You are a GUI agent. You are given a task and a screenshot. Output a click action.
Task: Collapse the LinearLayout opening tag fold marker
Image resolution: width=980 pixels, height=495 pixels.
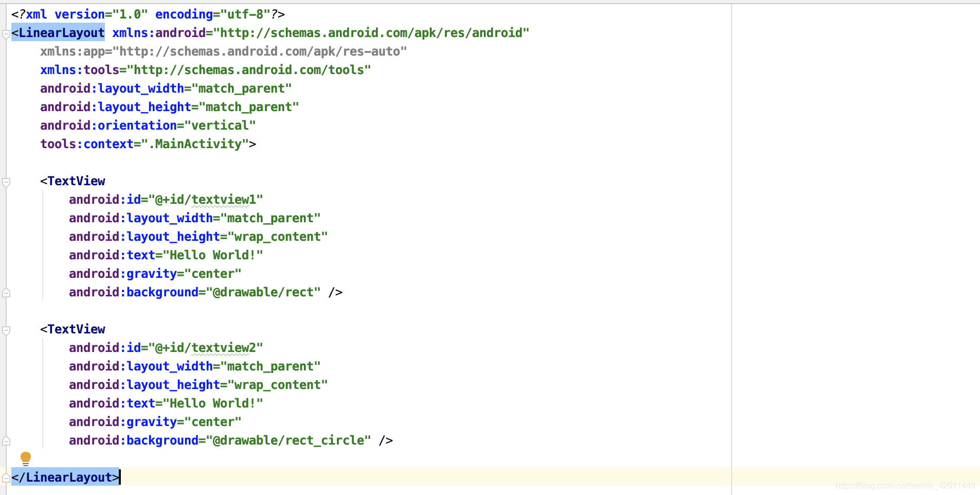click(6, 34)
